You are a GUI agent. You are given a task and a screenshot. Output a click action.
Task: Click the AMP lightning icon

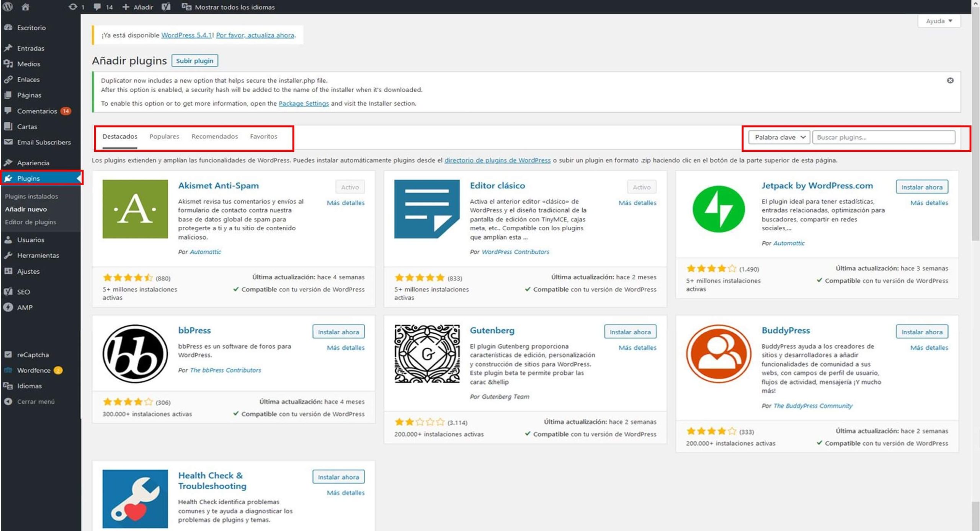point(9,307)
